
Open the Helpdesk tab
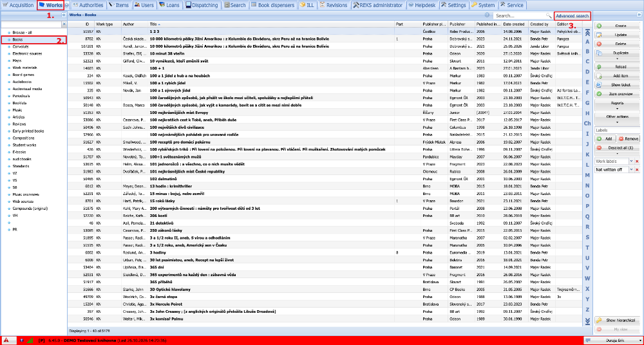[x=422, y=5]
